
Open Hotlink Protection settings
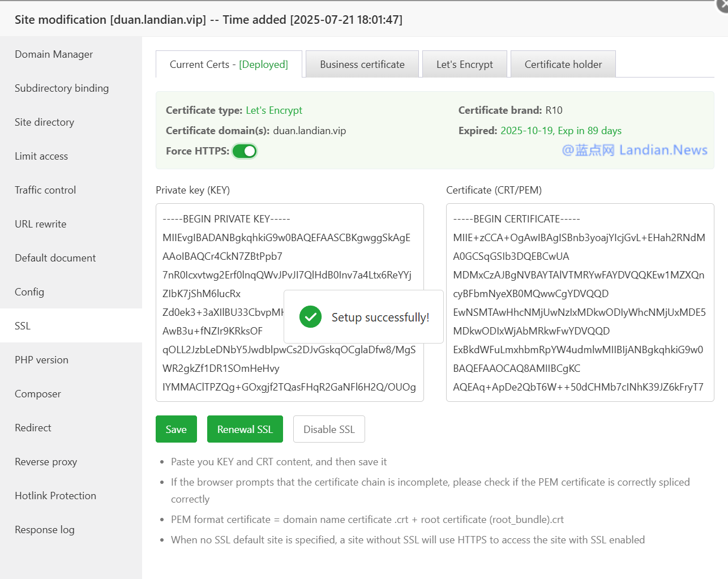click(55, 496)
